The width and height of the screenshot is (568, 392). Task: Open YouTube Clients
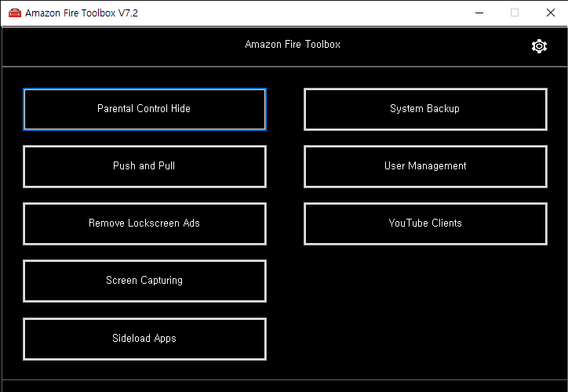[x=425, y=223]
